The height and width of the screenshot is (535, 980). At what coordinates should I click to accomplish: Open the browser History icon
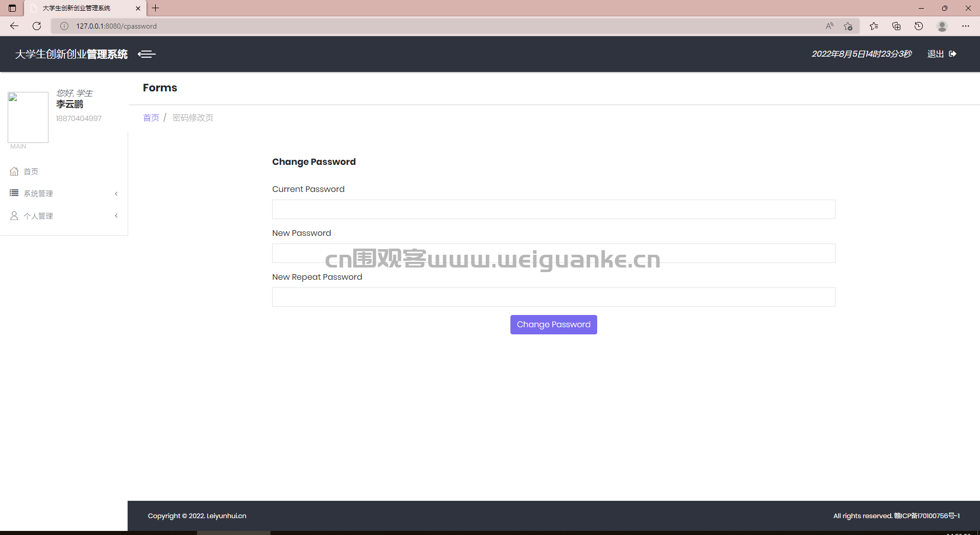pyautogui.click(x=919, y=26)
